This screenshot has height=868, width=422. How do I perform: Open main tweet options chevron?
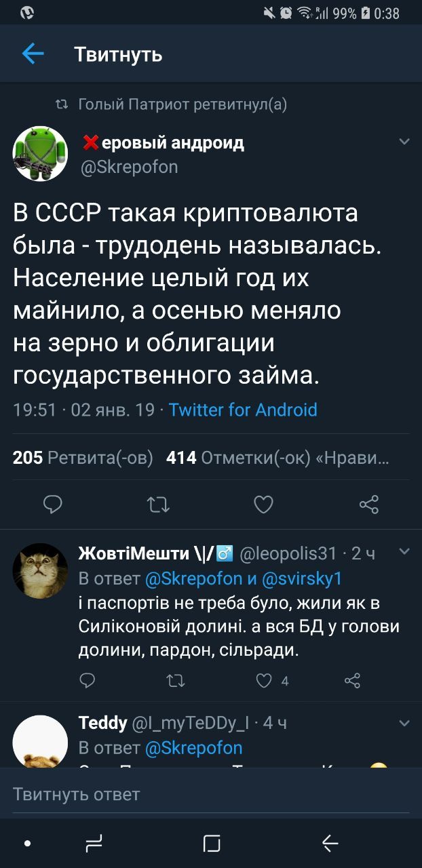[404, 142]
